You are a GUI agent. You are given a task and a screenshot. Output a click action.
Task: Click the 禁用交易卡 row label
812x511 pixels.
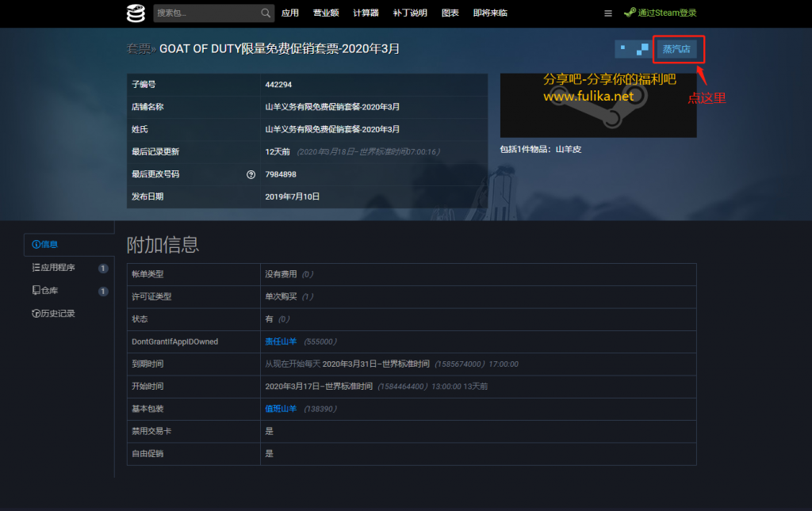coord(151,431)
